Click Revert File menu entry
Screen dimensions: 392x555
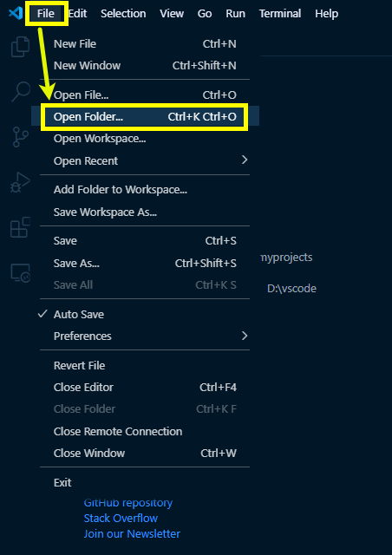coord(145,365)
